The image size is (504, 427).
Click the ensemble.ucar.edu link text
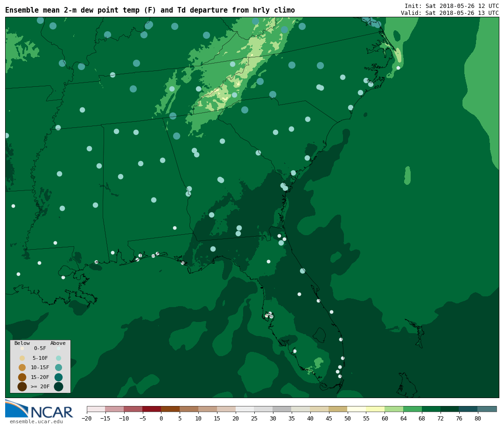pyautogui.click(x=36, y=421)
